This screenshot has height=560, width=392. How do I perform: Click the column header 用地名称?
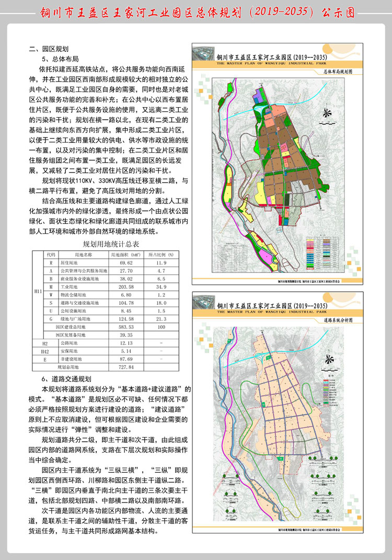pos(83,255)
